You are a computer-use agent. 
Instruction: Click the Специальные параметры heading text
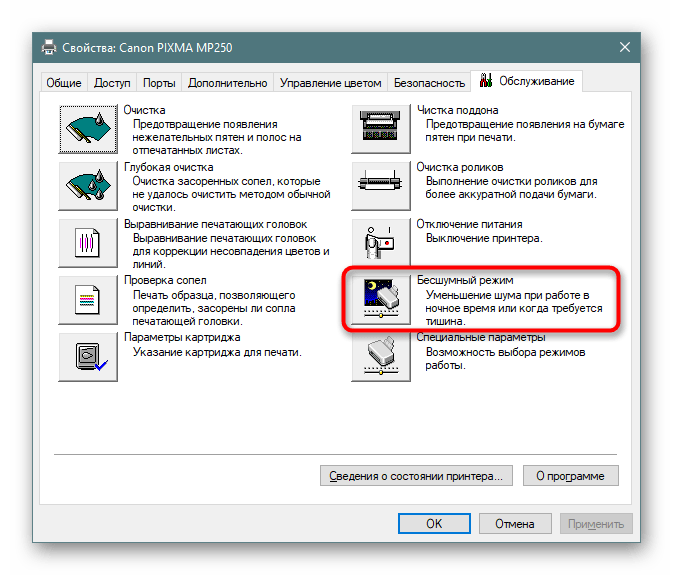481,337
